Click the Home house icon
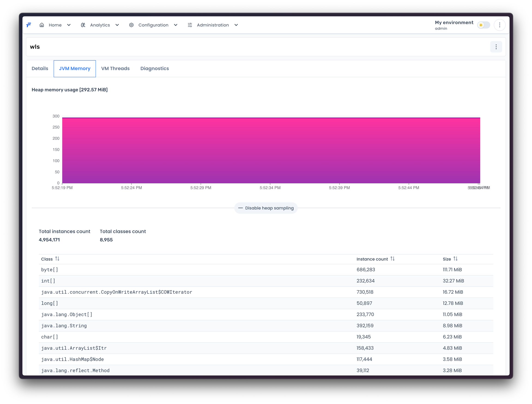 click(x=42, y=25)
